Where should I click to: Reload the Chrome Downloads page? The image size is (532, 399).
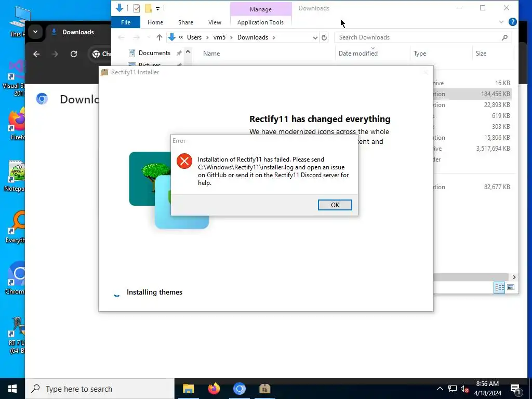point(74,54)
